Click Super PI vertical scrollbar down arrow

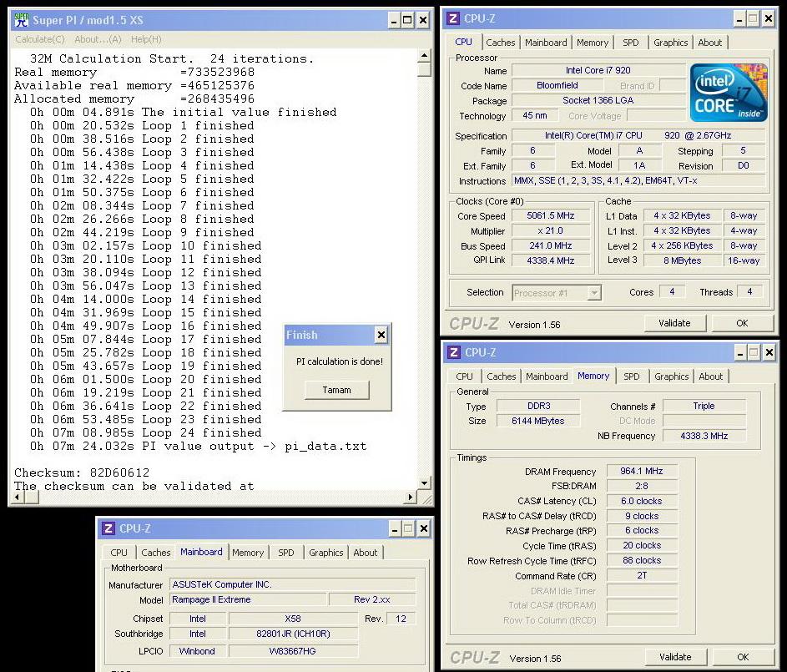tap(424, 483)
